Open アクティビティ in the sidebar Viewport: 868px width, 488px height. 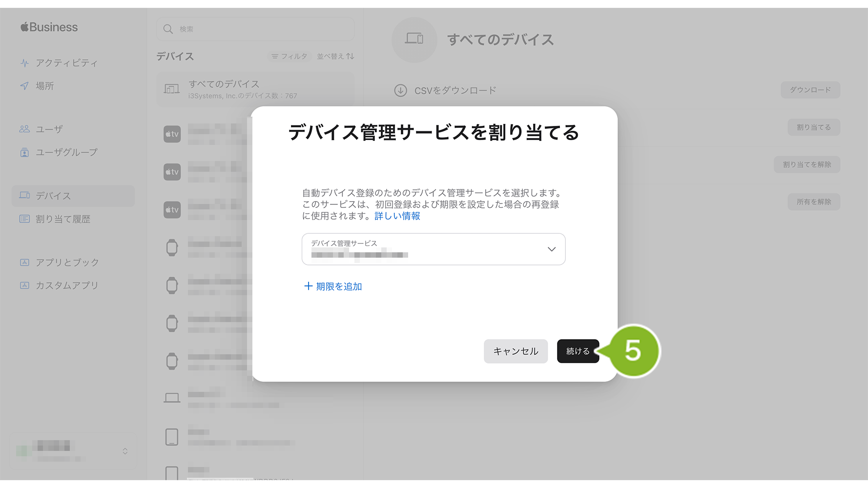pyautogui.click(x=66, y=63)
